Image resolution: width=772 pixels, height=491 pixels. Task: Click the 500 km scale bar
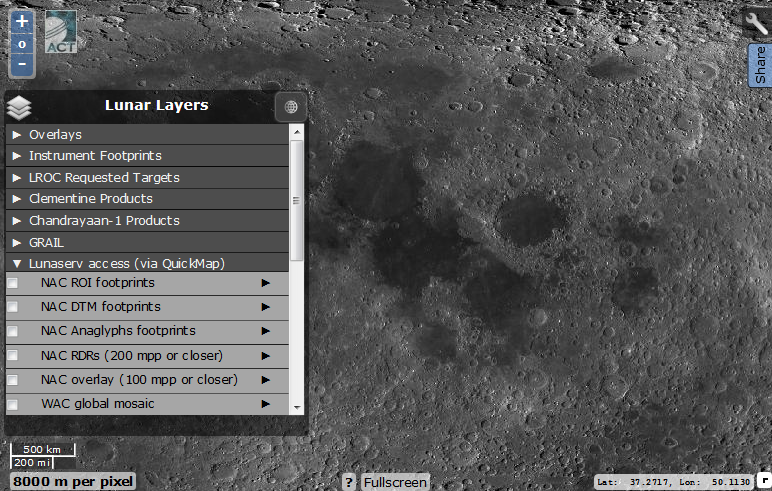(x=42, y=449)
